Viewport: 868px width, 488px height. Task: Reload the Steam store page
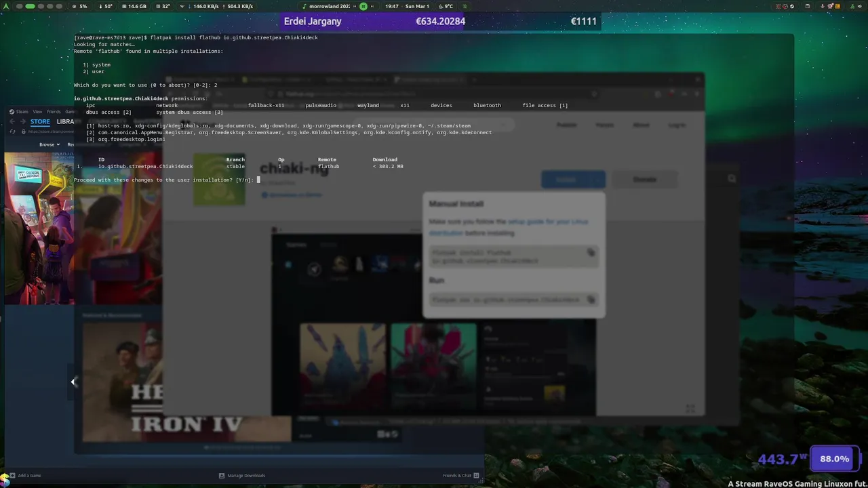point(14,131)
